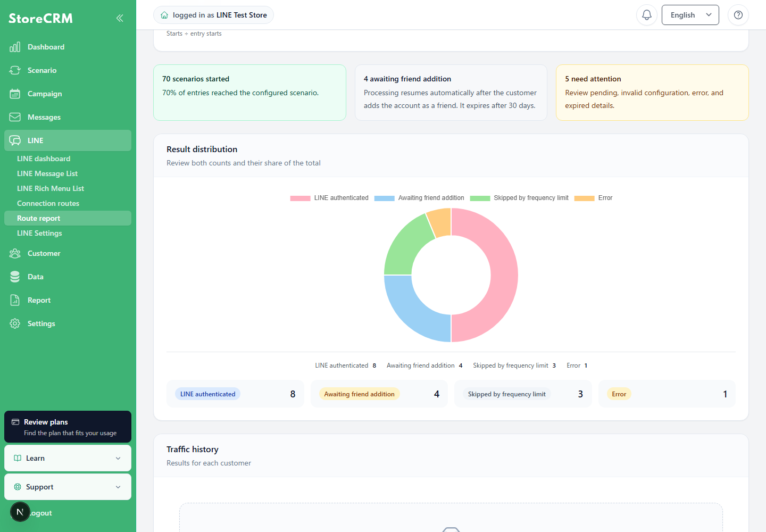This screenshot has height=532, width=766.
Task: Click '70 scenarios started' card
Action: (x=249, y=93)
